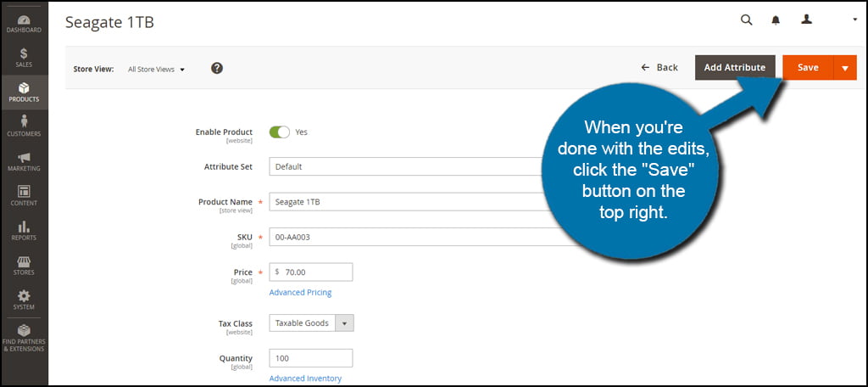Image resolution: width=868 pixels, height=387 pixels.
Task: Open the Tax Class Taxable Goods dropdown
Action: [311, 322]
